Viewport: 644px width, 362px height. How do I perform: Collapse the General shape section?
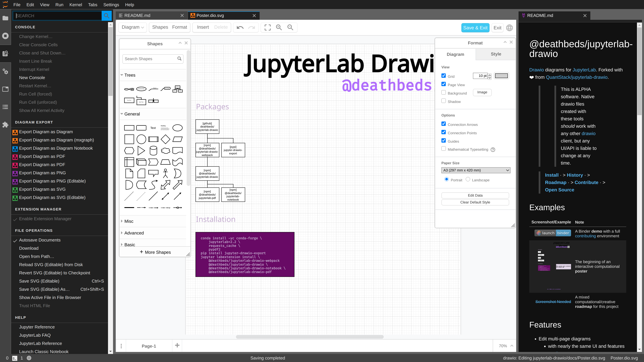[122, 114]
